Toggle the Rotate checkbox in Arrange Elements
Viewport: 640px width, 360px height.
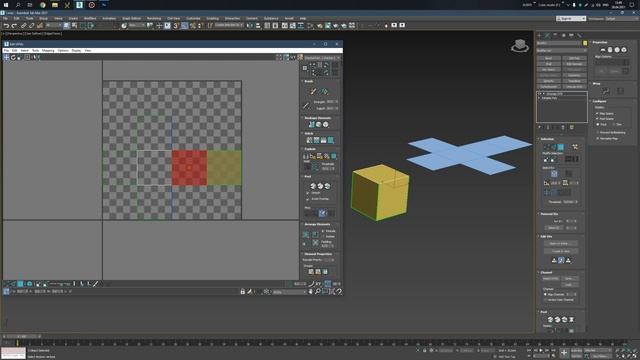click(323, 236)
